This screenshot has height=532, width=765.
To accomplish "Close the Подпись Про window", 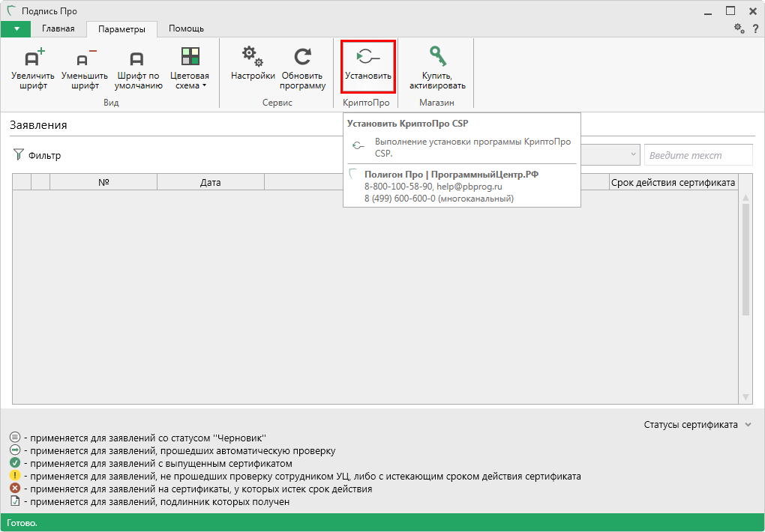I will click(753, 11).
